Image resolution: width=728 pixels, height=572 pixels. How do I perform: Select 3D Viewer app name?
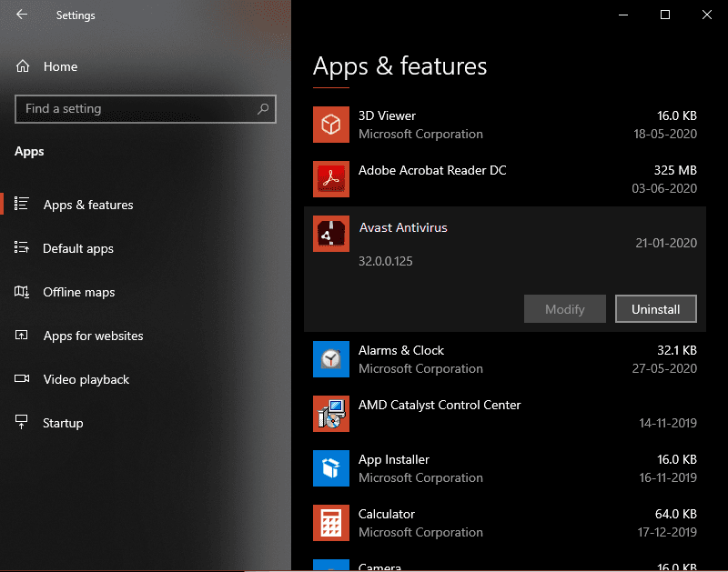[387, 115]
